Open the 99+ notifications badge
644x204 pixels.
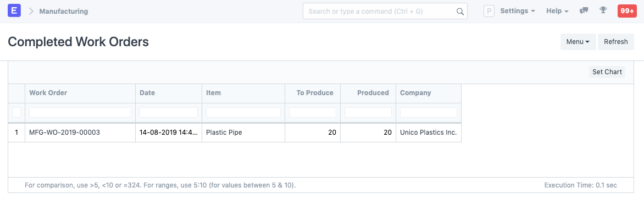(627, 11)
